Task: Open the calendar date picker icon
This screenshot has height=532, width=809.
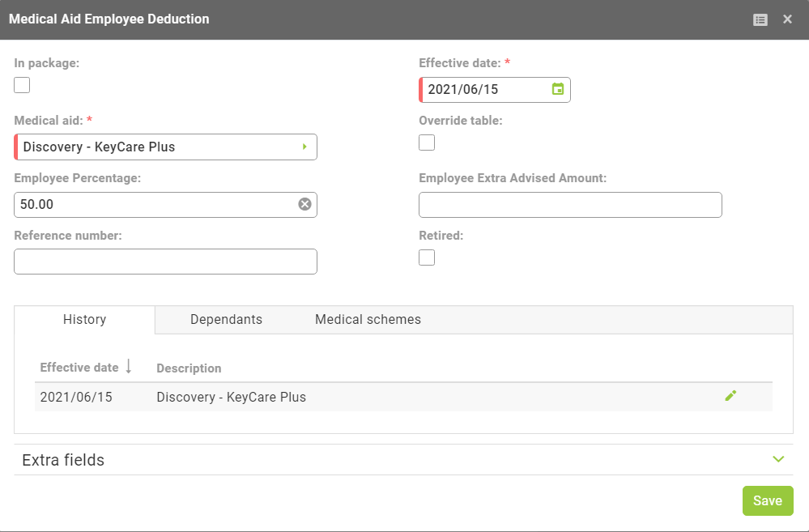Action: pos(557,89)
